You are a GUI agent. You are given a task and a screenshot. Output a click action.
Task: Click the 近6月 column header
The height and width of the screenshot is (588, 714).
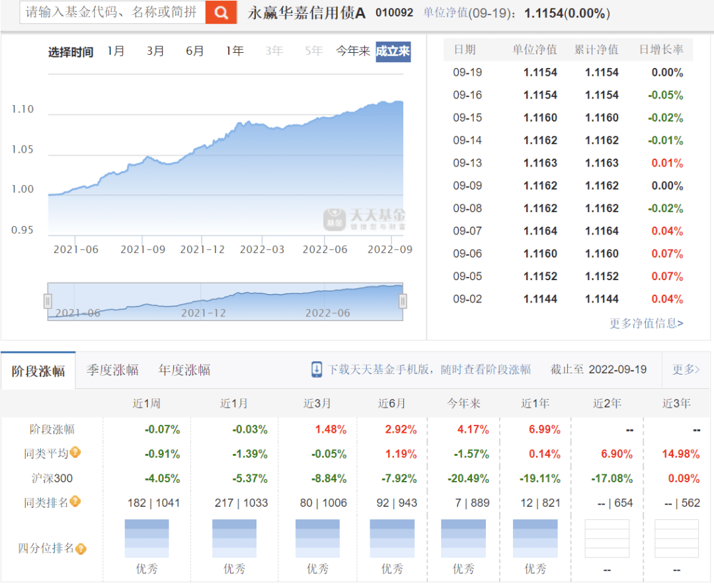[391, 403]
